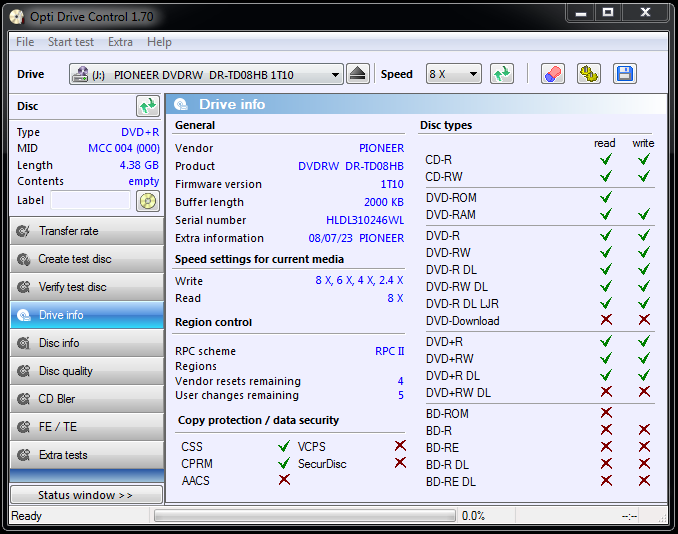Viewport: 678px width, 534px height.
Task: Click the CD-RW read checkmark
Action: click(x=606, y=176)
